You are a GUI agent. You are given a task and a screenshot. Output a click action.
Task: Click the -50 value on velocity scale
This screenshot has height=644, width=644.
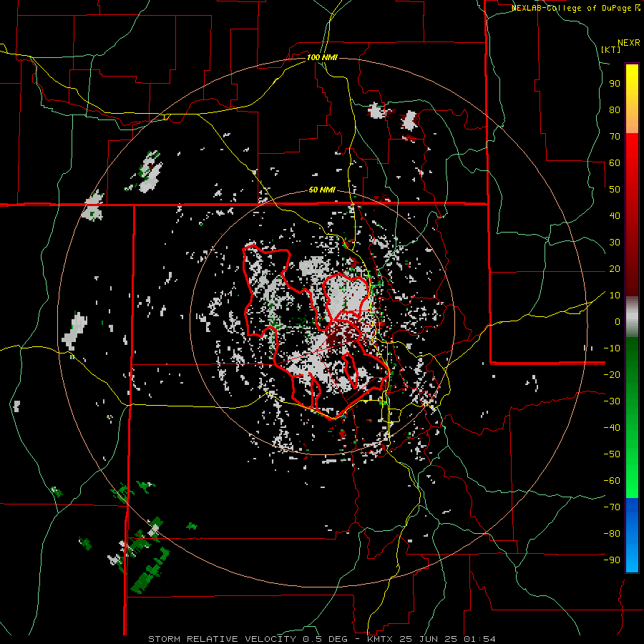point(612,454)
